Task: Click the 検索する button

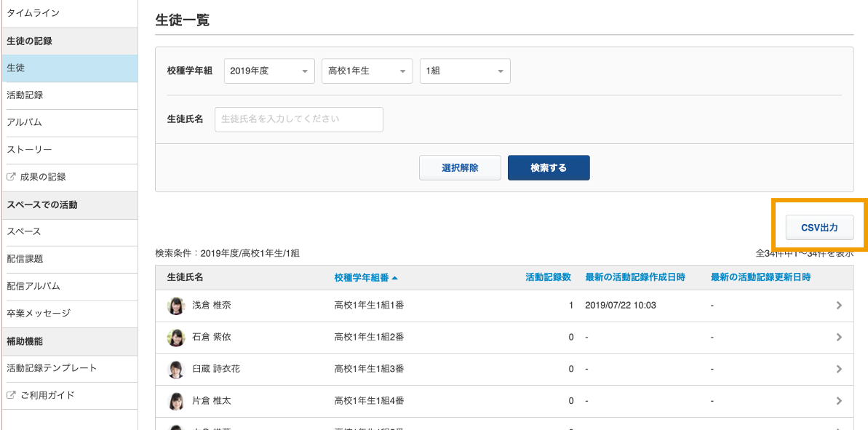Action: pos(549,167)
